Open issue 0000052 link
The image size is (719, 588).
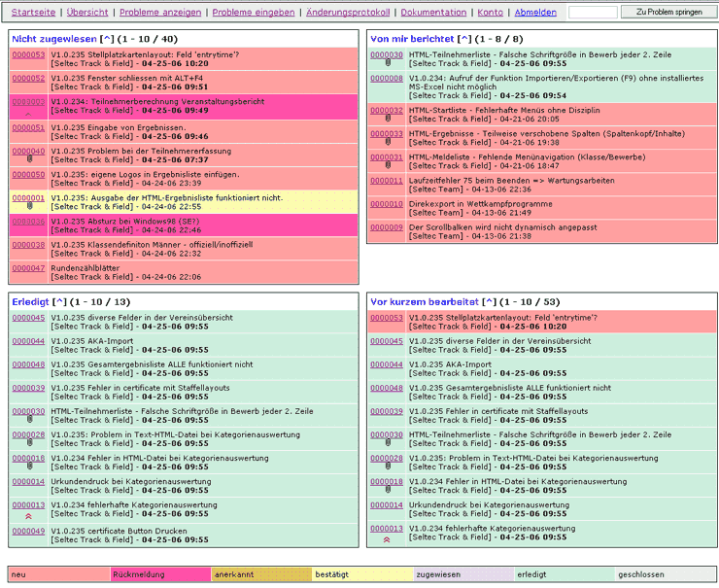pyautogui.click(x=28, y=78)
